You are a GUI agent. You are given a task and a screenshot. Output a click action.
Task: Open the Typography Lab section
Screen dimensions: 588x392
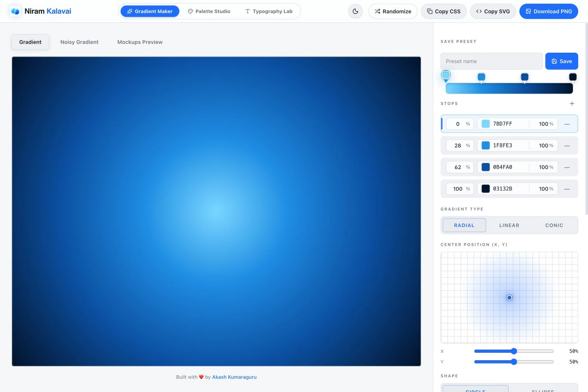click(269, 11)
